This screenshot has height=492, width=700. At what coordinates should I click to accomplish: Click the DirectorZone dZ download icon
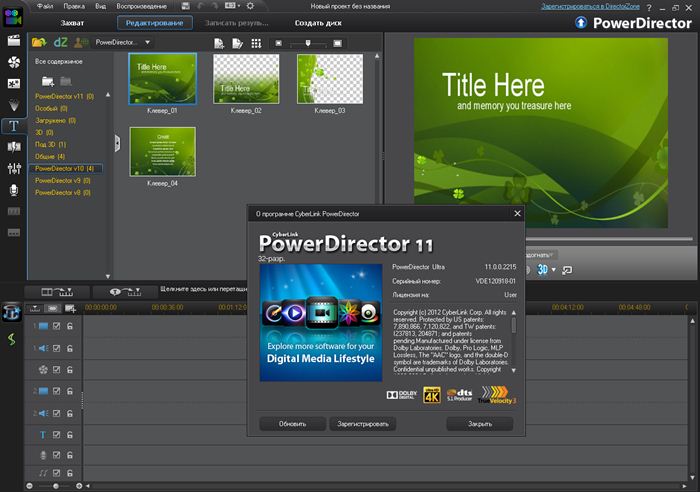coord(61,43)
